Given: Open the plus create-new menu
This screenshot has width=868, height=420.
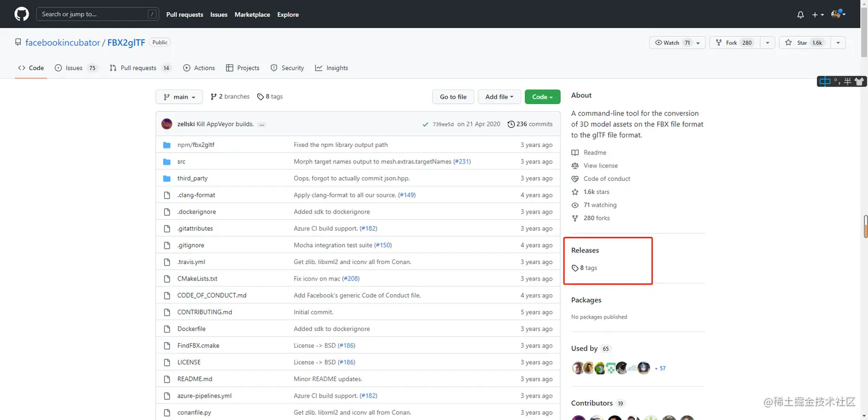Looking at the screenshot, I should coord(817,15).
